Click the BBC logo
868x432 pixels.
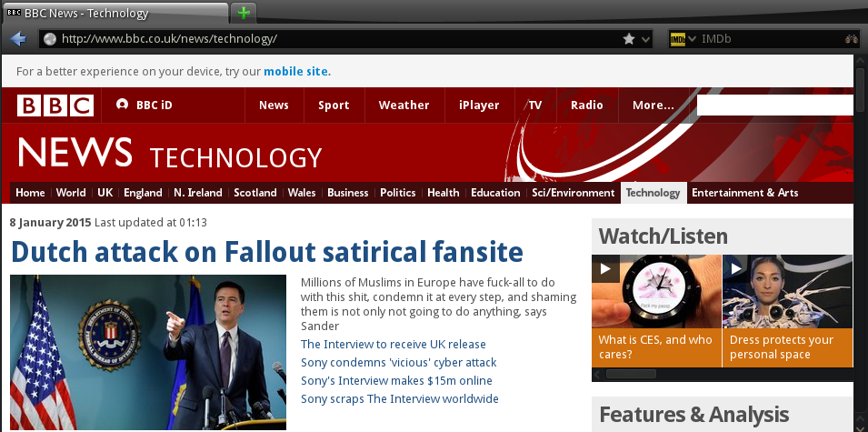pyautogui.click(x=55, y=105)
